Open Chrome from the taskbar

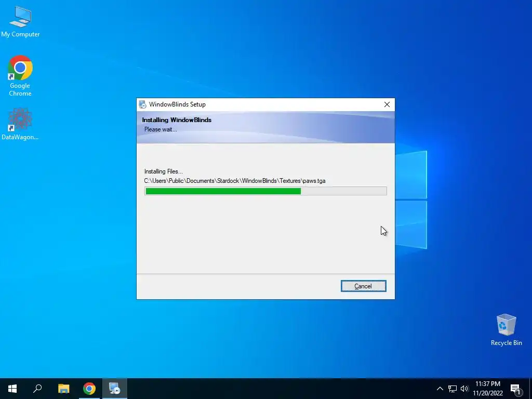click(89, 389)
